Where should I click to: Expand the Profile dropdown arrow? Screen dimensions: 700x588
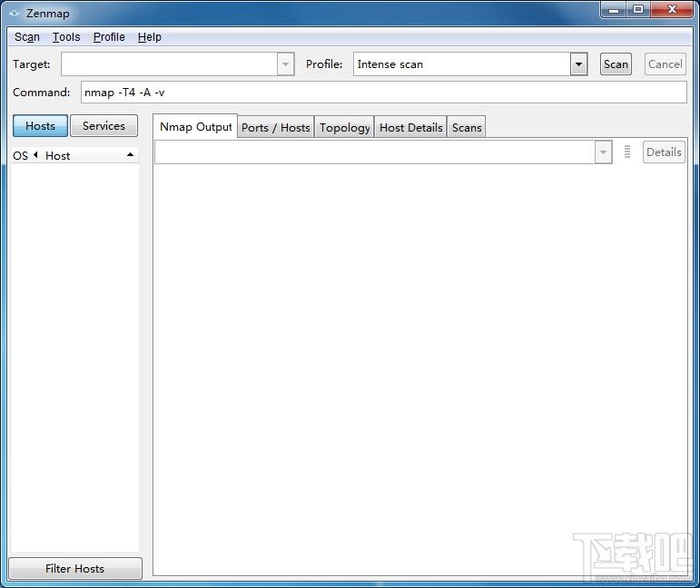578,64
